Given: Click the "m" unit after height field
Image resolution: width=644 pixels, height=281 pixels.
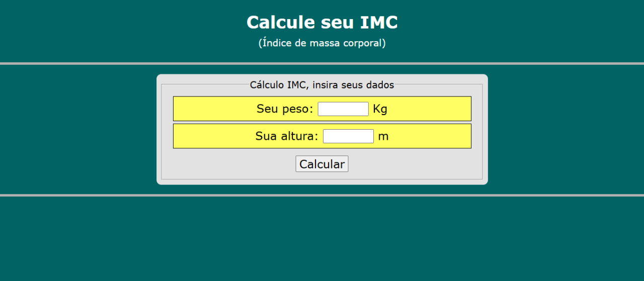Looking at the screenshot, I should coord(383,136).
